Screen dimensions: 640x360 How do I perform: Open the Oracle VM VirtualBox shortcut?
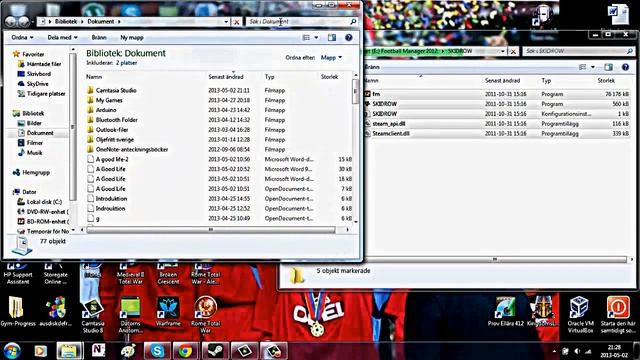(x=580, y=315)
